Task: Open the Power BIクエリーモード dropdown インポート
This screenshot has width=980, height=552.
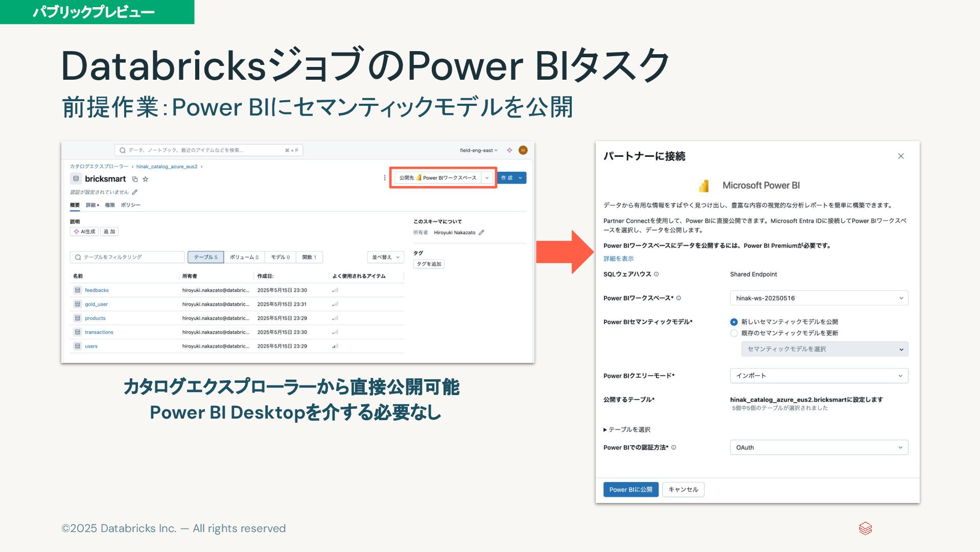Action: [x=819, y=376]
